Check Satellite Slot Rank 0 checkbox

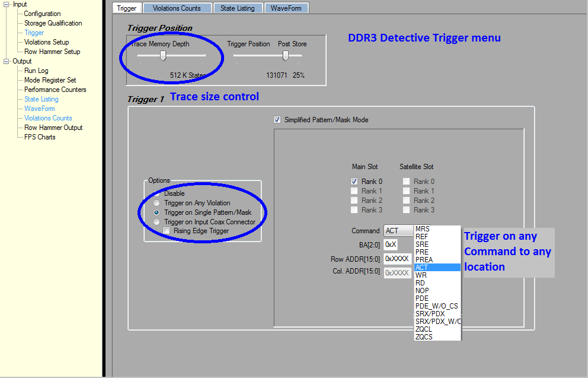click(406, 182)
